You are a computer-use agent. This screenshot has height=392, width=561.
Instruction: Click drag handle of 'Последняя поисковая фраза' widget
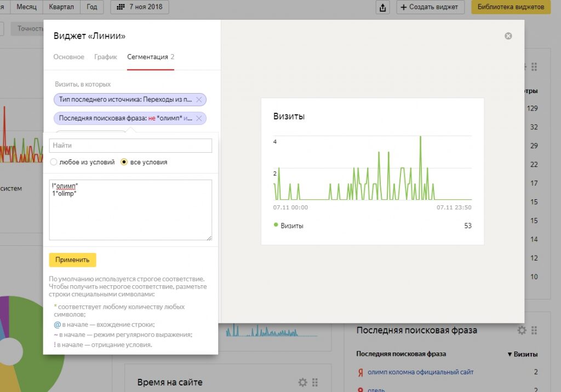pyautogui.click(x=534, y=330)
